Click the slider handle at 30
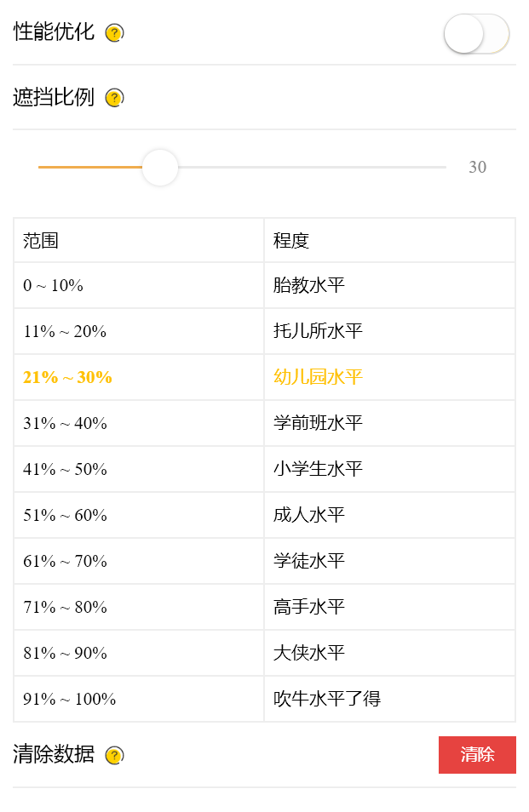Screen dimensions: 529x812 pos(160,168)
